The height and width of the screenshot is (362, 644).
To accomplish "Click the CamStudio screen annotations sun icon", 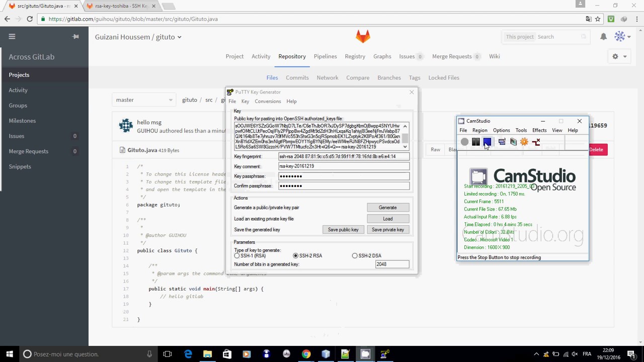I will pyautogui.click(x=524, y=142).
